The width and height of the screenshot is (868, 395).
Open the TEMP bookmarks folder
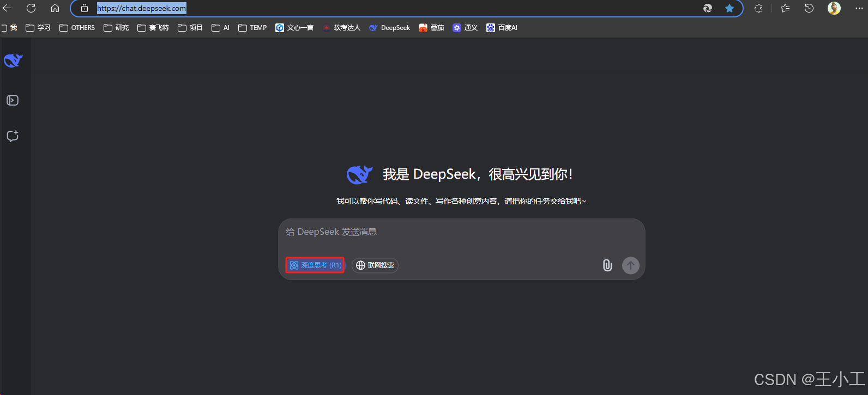tap(252, 28)
